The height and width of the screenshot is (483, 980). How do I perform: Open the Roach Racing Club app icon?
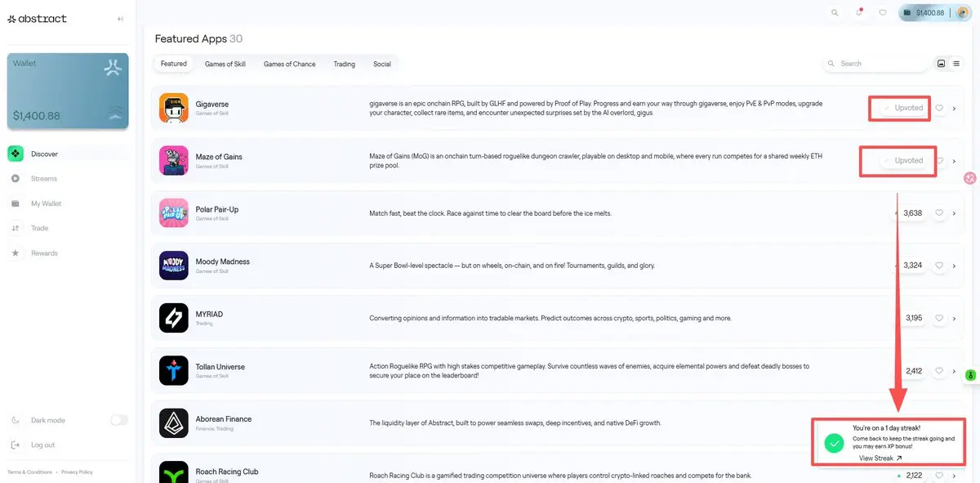[174, 472]
